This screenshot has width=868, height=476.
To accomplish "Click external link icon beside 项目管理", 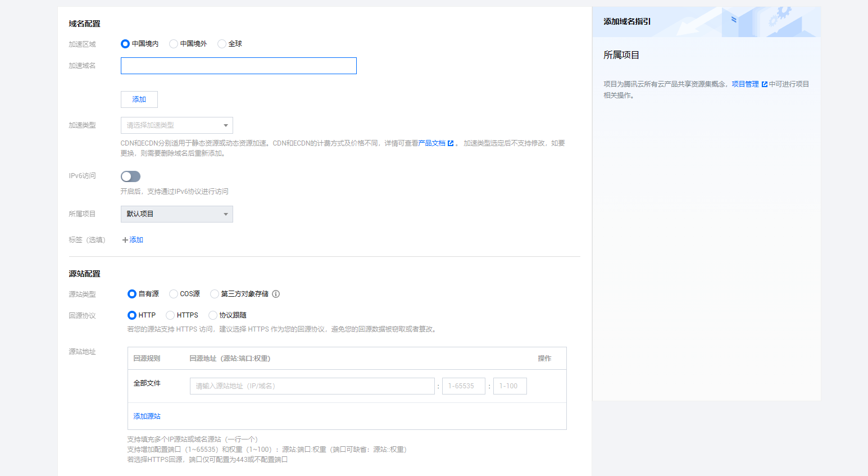I will click(x=764, y=84).
